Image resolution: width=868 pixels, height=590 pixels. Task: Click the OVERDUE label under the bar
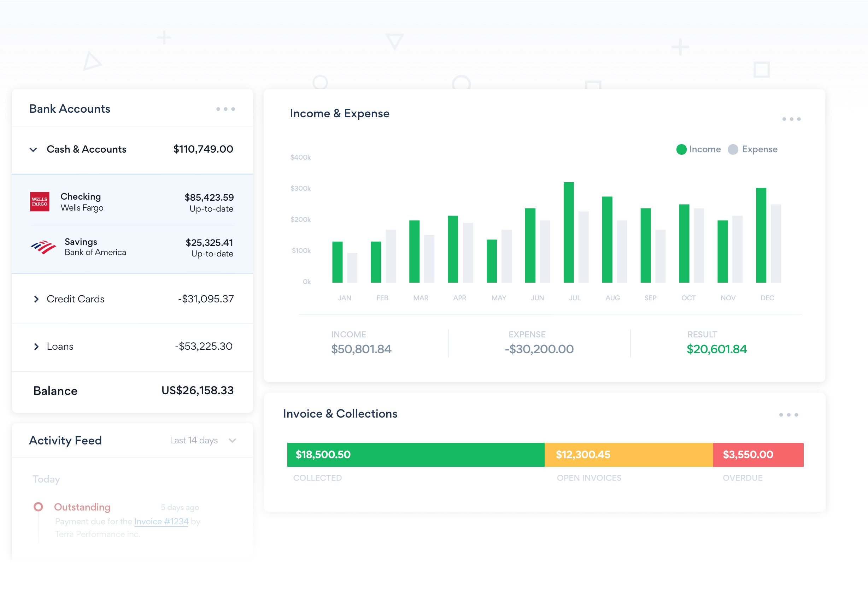tap(743, 478)
